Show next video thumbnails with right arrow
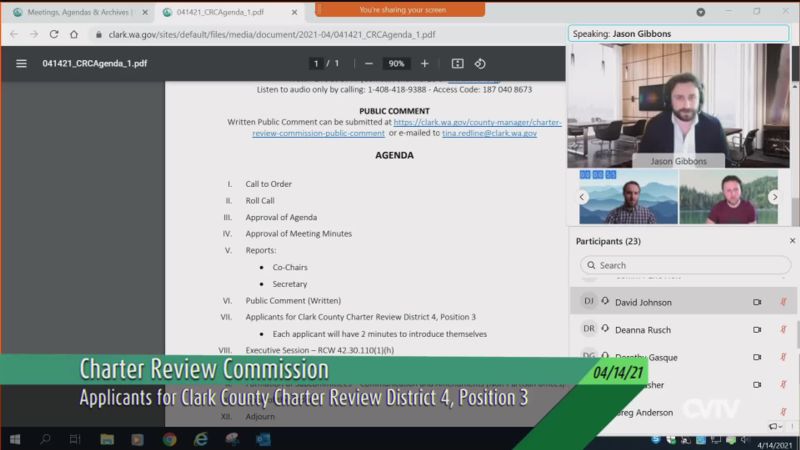Image resolution: width=800 pixels, height=450 pixels. pos(773,197)
